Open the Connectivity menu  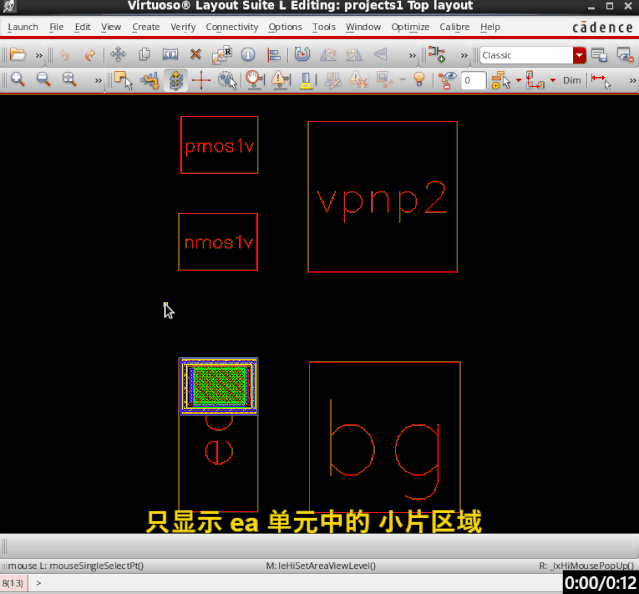(232, 27)
